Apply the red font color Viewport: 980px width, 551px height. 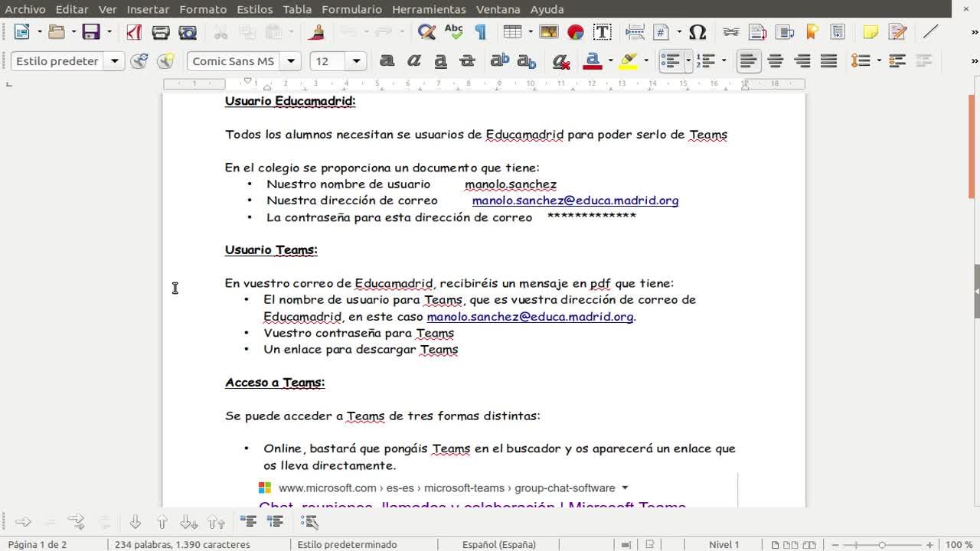(x=592, y=61)
